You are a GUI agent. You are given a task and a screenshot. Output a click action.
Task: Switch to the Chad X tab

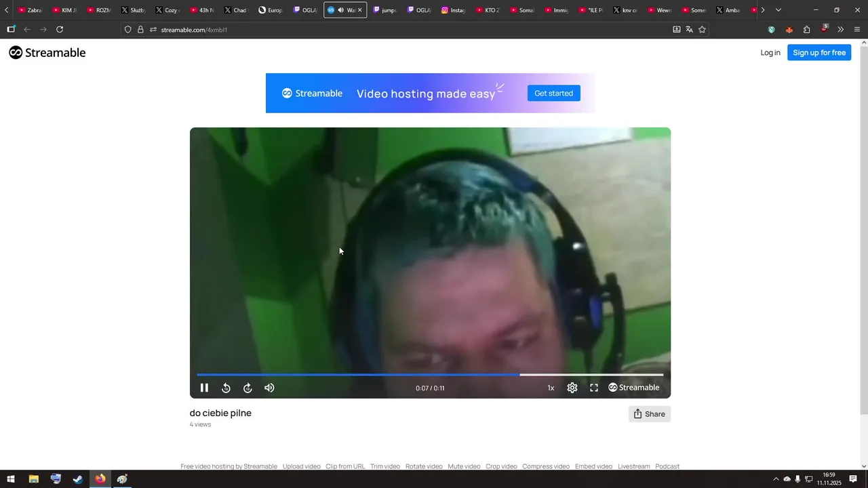[x=236, y=10]
